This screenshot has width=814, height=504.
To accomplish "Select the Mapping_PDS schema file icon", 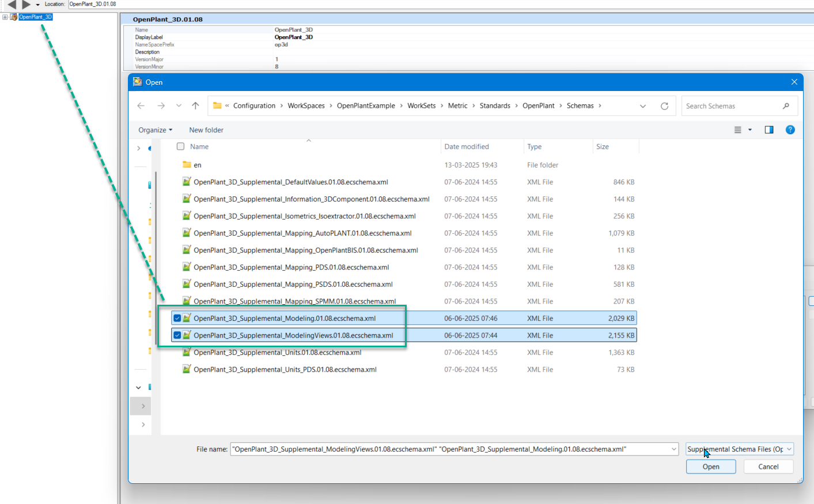I will tap(187, 267).
